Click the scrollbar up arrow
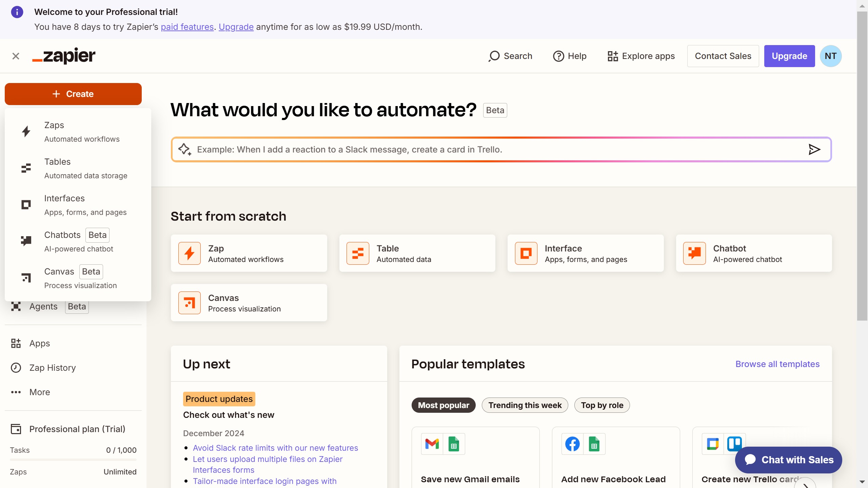 862,6
